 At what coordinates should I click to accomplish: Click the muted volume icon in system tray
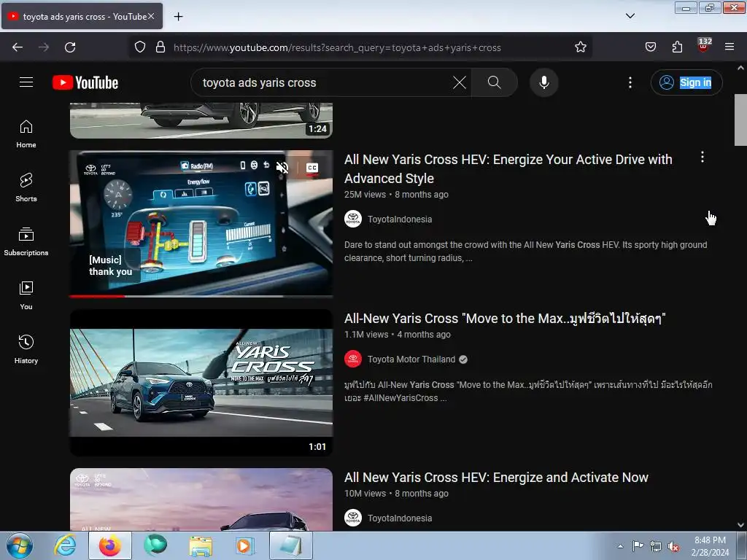(x=673, y=546)
